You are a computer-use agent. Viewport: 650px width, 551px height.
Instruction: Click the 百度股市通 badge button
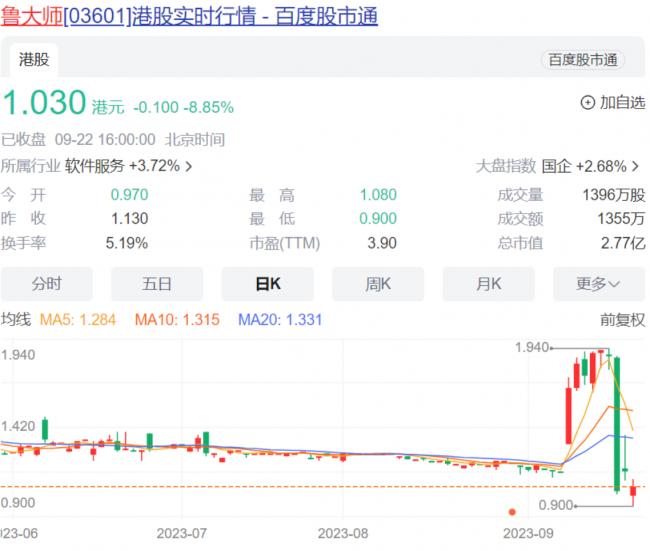pyautogui.click(x=583, y=60)
